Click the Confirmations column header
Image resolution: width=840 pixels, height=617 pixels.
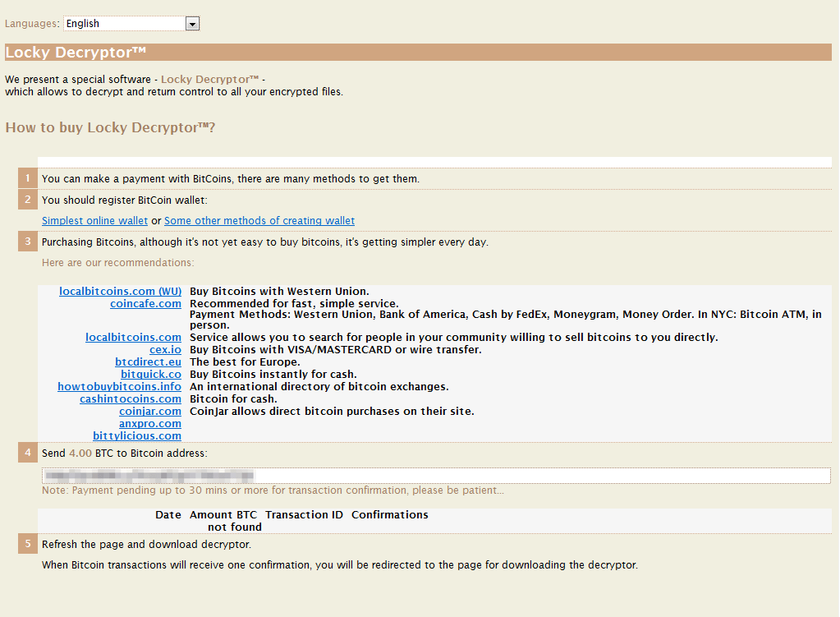389,515
